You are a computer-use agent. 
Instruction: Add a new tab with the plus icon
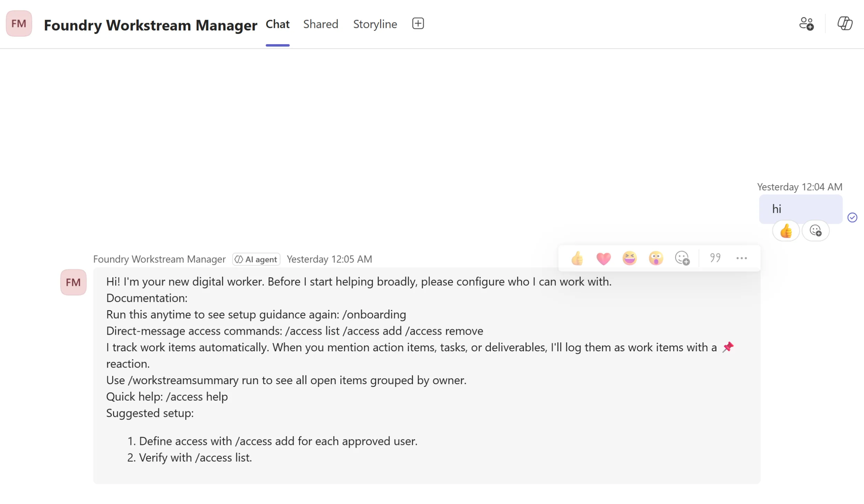coord(418,23)
